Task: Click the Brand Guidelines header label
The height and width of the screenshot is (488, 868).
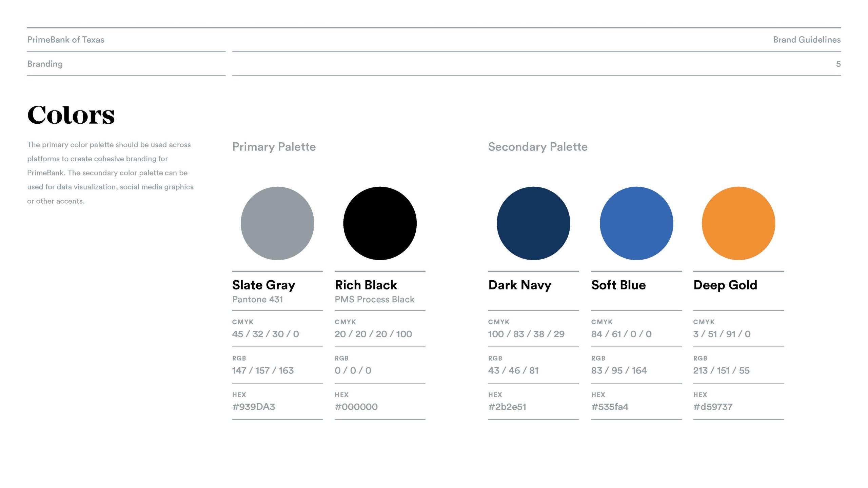Action: pos(807,40)
